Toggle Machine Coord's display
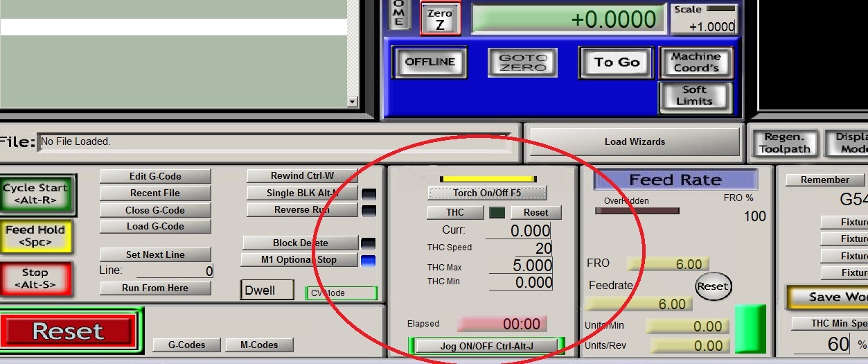Image resolution: width=868 pixels, height=364 pixels. [696, 62]
